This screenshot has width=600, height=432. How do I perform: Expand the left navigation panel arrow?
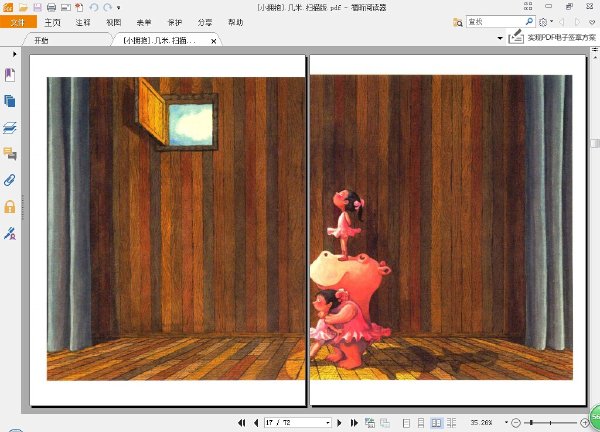click(x=15, y=54)
